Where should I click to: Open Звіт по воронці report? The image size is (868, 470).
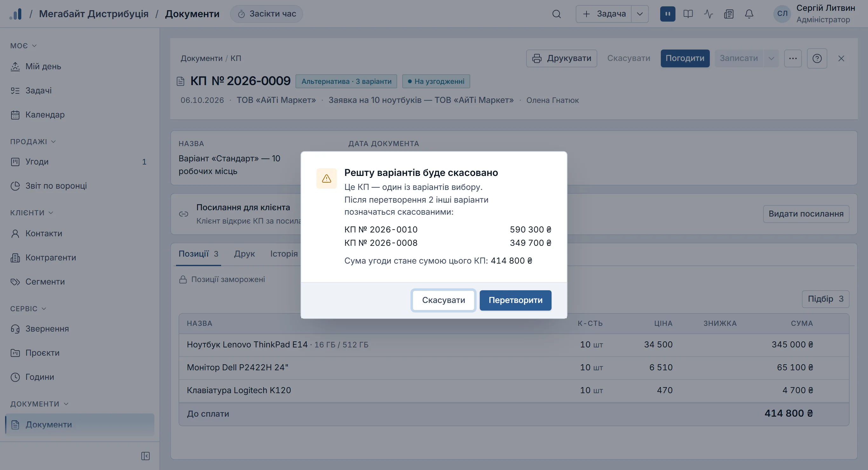(80, 186)
